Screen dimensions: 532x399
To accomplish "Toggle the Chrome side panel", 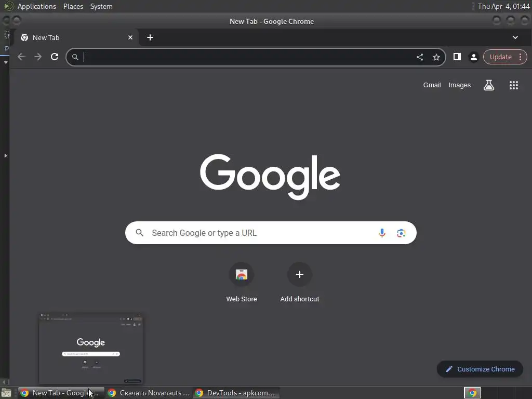I will 457,57.
